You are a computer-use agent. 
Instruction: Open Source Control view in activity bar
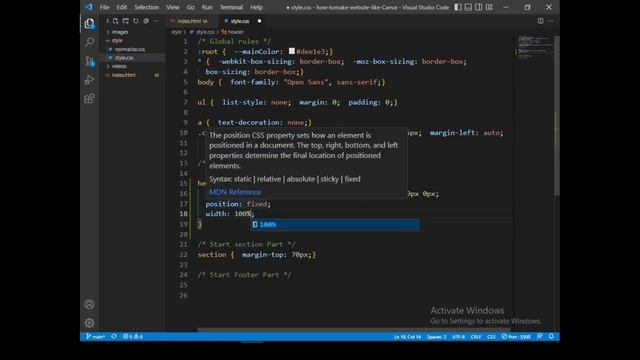[x=89, y=61]
